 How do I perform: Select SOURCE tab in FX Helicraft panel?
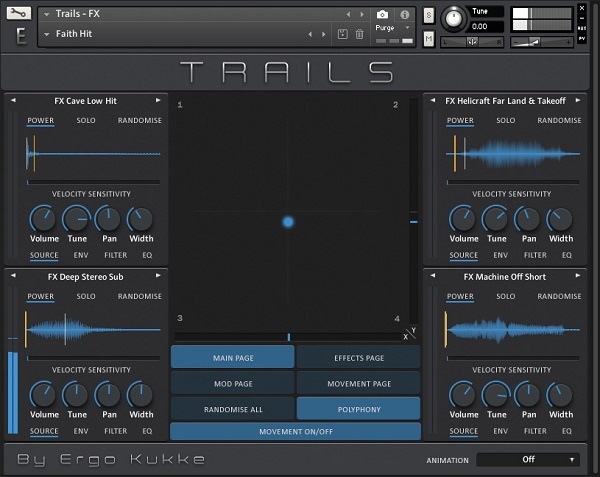point(463,255)
